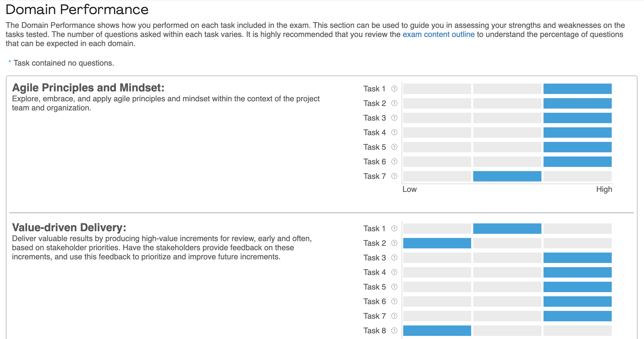
Task: Click help icon beside Value-driven Task 6
Action: pos(394,302)
